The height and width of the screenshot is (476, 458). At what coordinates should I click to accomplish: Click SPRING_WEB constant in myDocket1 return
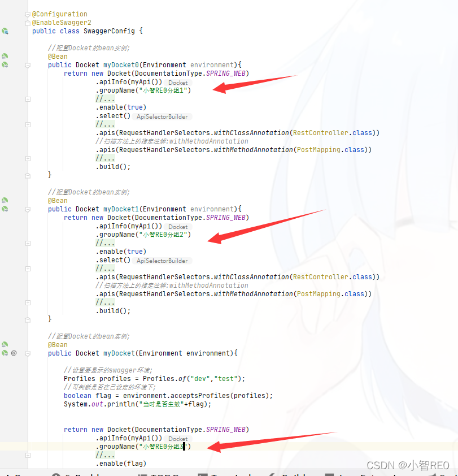tap(226, 217)
